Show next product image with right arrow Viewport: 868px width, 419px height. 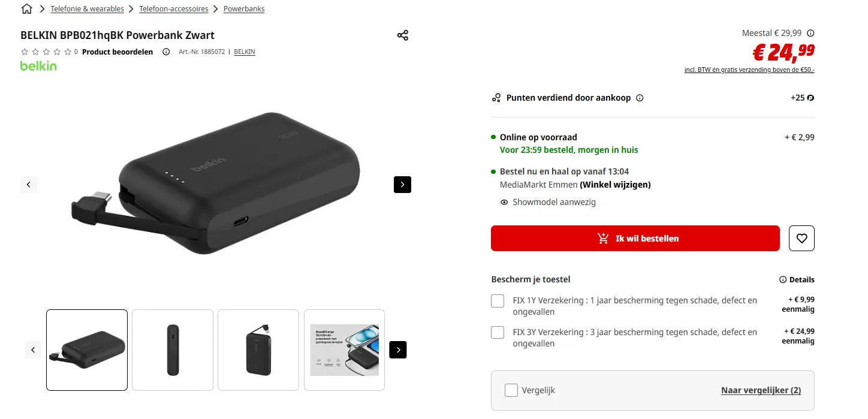point(402,185)
